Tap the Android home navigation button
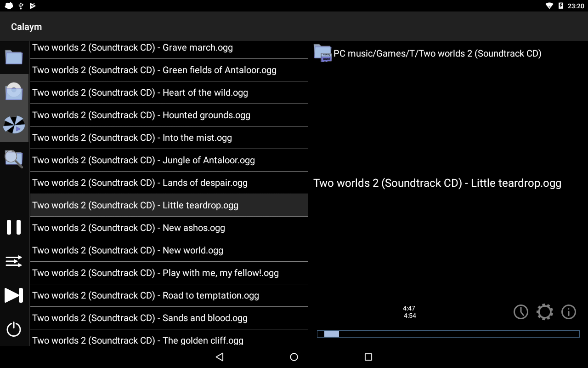 [x=294, y=357]
